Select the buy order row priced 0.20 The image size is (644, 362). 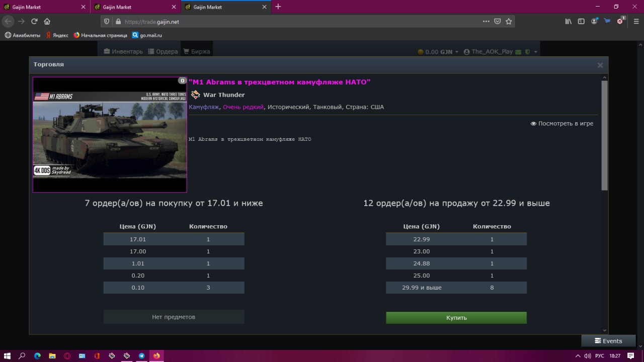click(174, 276)
